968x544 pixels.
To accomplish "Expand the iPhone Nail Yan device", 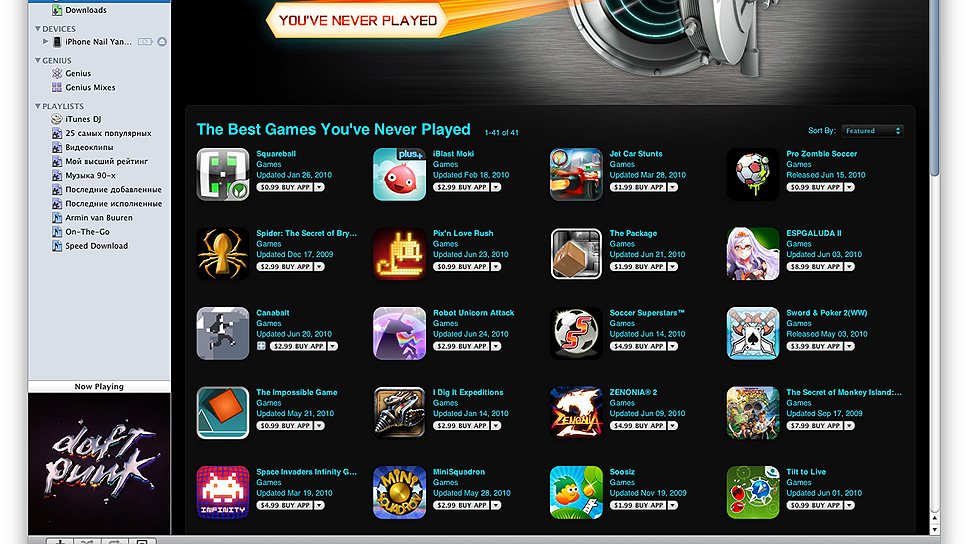I will click(x=45, y=42).
